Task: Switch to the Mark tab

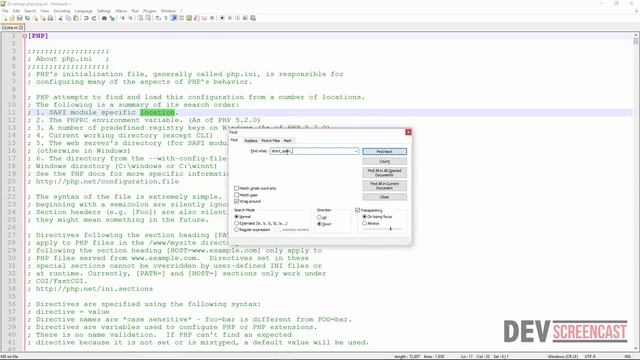Action: tap(288, 140)
